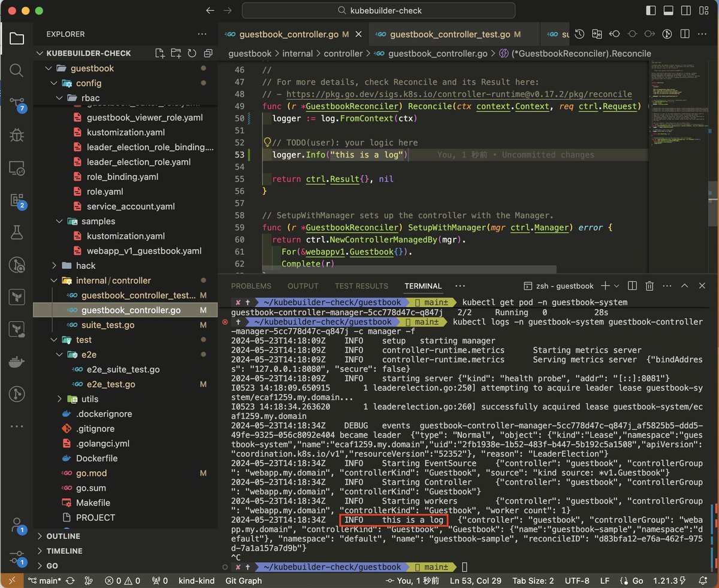Go to next change in editor toolbar
This screenshot has width=719, height=588.
(650, 35)
